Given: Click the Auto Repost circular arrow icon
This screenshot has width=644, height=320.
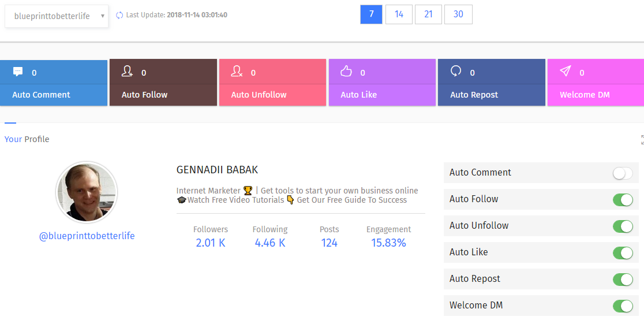Looking at the screenshot, I should click(456, 72).
